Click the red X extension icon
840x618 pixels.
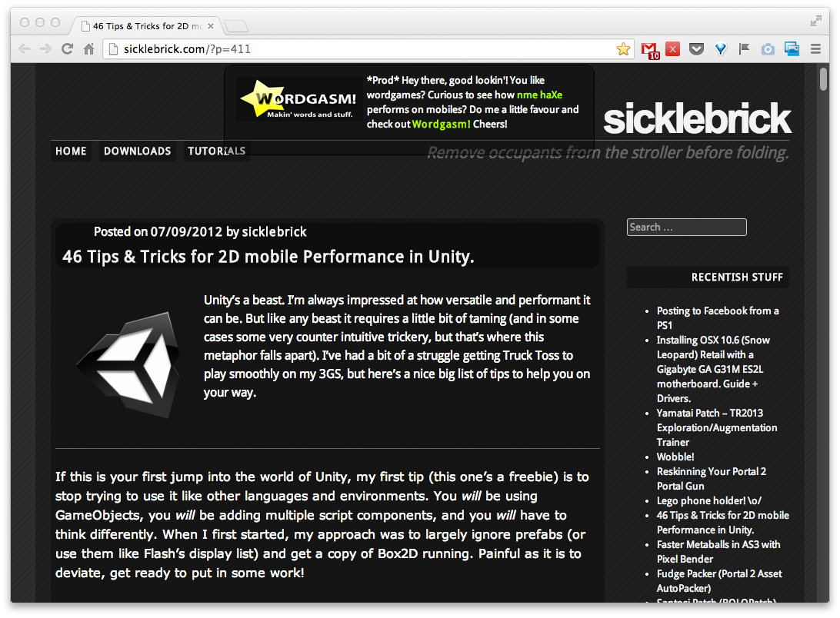click(x=673, y=49)
